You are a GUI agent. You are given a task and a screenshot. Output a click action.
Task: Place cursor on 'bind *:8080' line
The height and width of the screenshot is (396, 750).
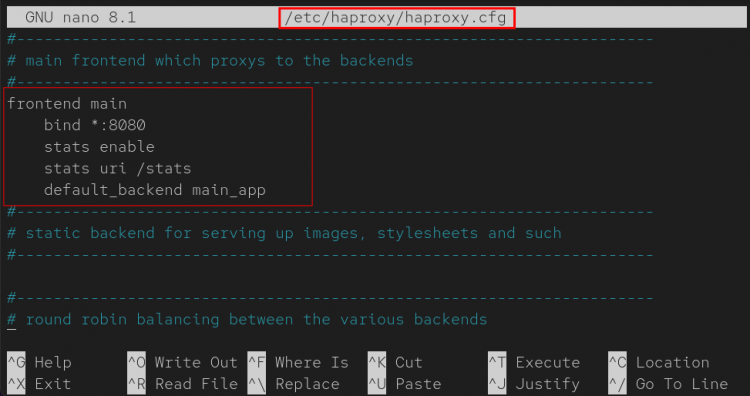tap(95, 125)
